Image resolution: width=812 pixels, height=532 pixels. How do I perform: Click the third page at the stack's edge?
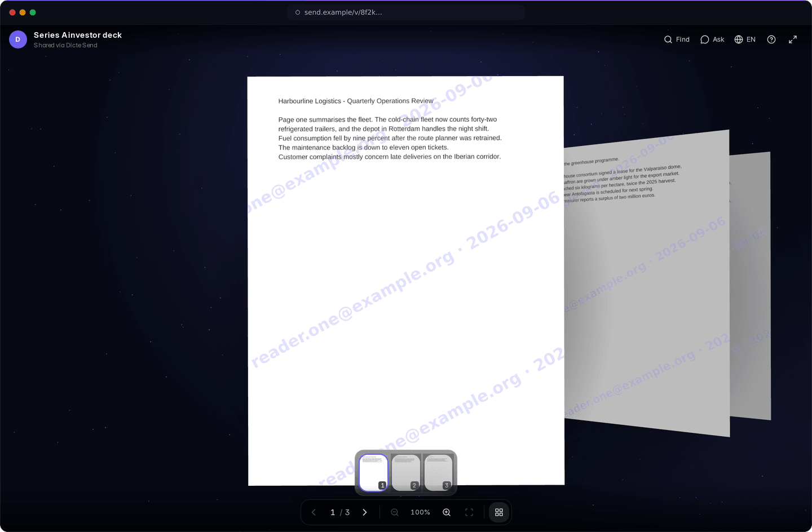(750, 286)
